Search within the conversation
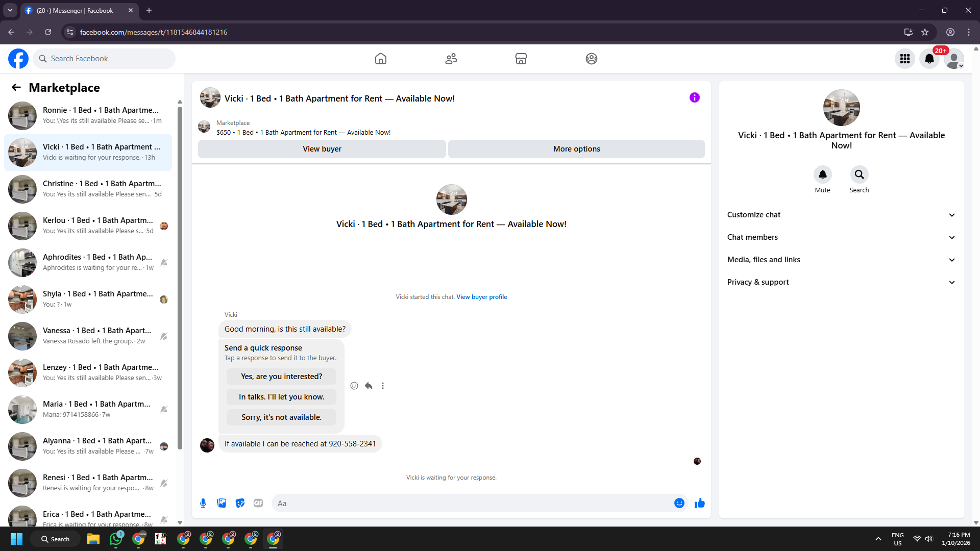980x551 pixels. pos(859,175)
